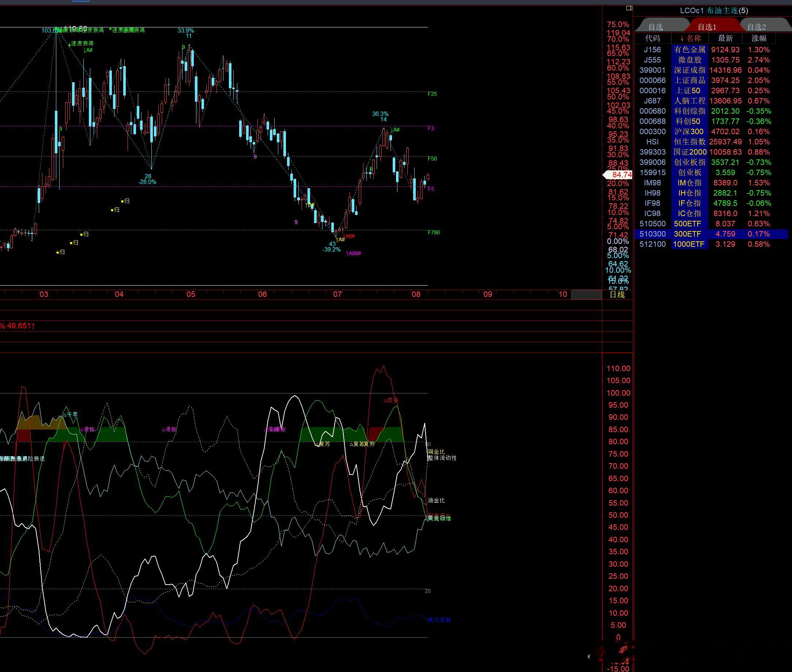
Task: Select the J687 人脑工程 row
Action: (711, 101)
